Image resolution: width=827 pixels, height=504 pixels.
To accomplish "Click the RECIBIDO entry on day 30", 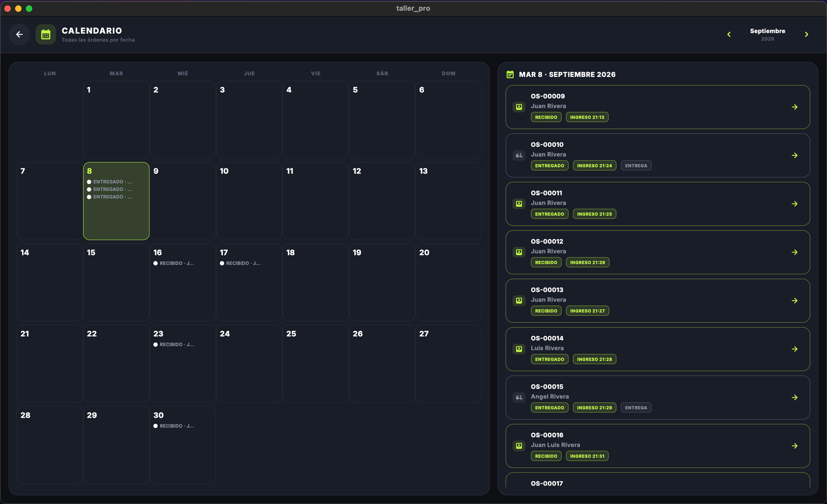I will click(x=174, y=426).
